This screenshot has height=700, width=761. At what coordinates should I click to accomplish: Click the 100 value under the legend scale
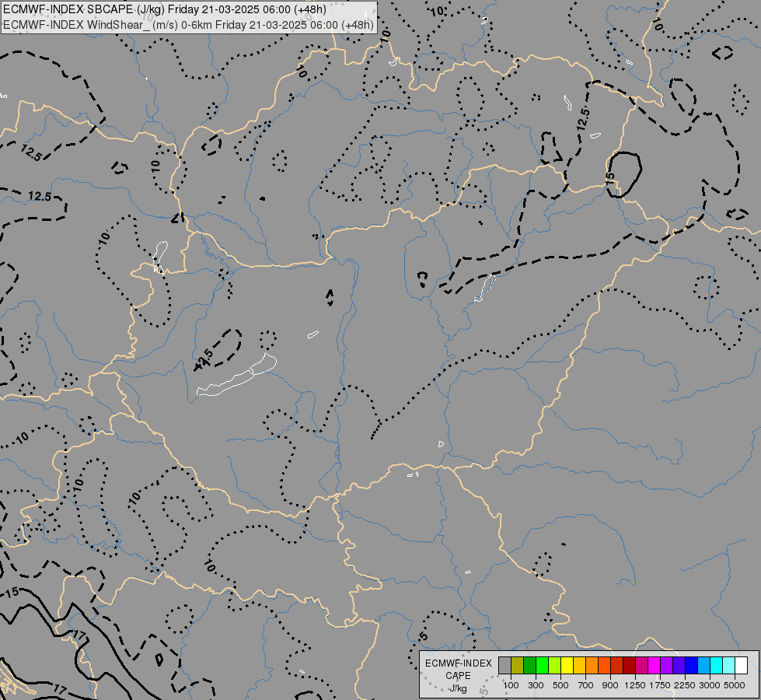tap(511, 685)
